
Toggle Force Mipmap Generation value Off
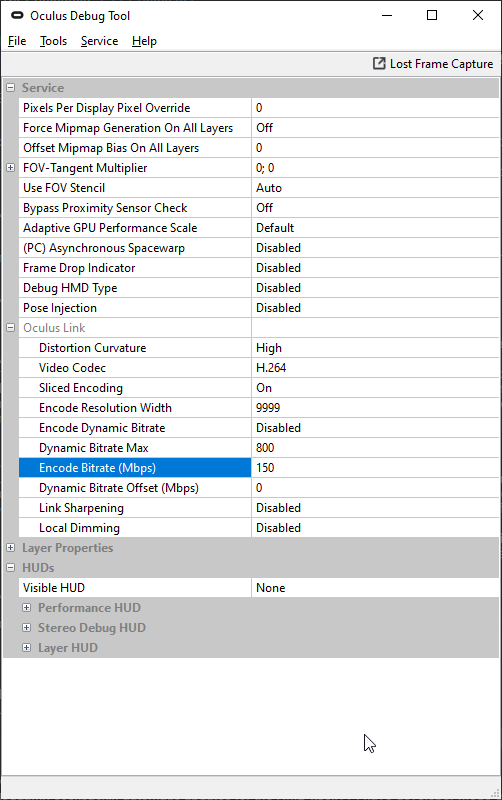tap(375, 128)
